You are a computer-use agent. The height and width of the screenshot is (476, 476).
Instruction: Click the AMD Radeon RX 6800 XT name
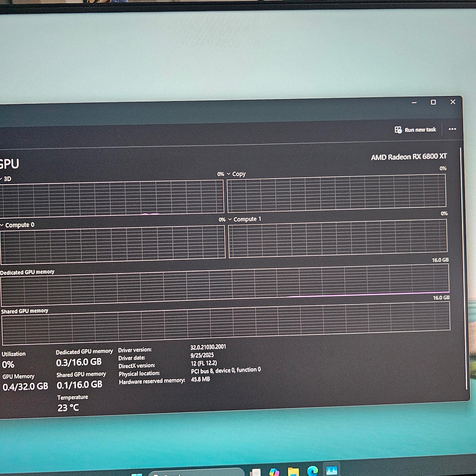coord(409,157)
